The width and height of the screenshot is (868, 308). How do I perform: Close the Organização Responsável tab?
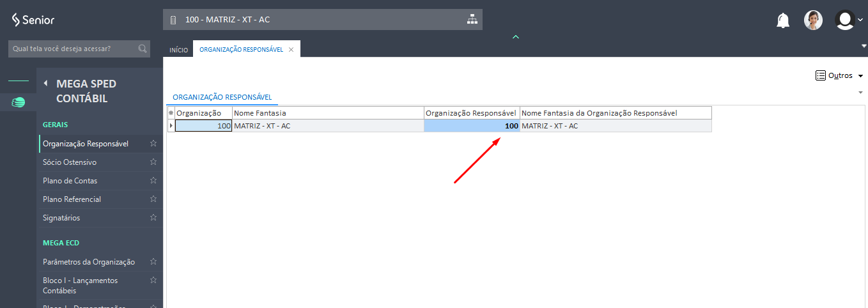(291, 49)
